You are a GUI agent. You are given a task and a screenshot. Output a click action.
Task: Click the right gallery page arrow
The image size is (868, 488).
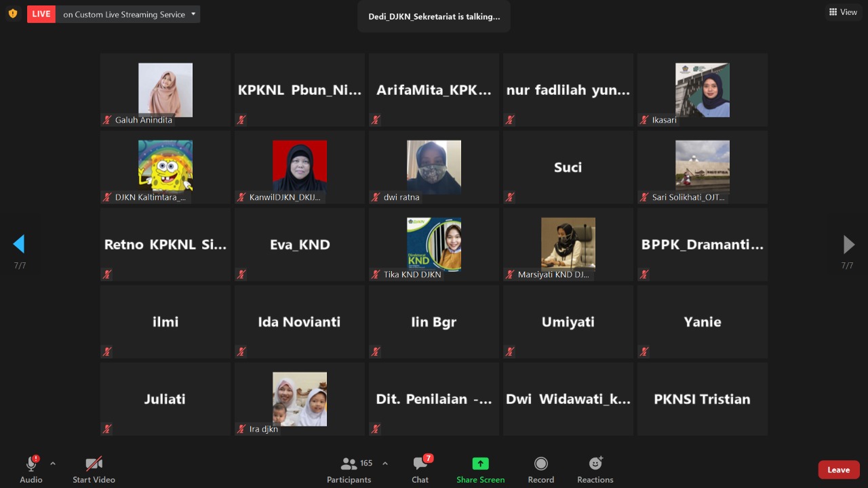(848, 244)
